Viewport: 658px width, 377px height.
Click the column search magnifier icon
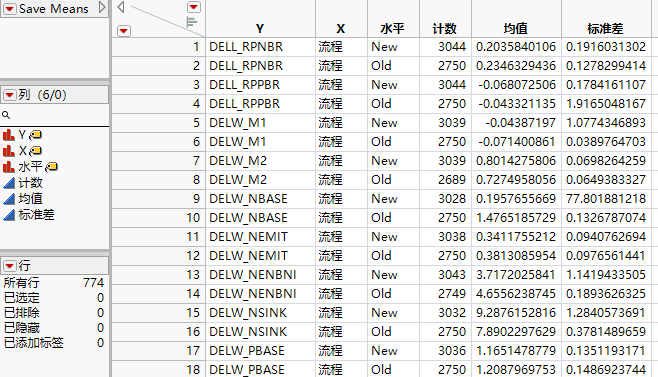tap(6, 115)
